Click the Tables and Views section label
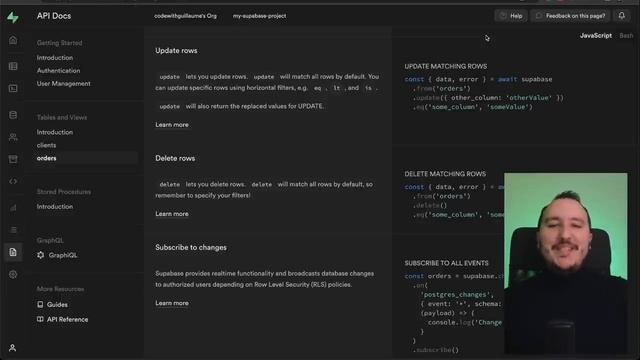Viewport: 640px width, 360px height. [62, 118]
